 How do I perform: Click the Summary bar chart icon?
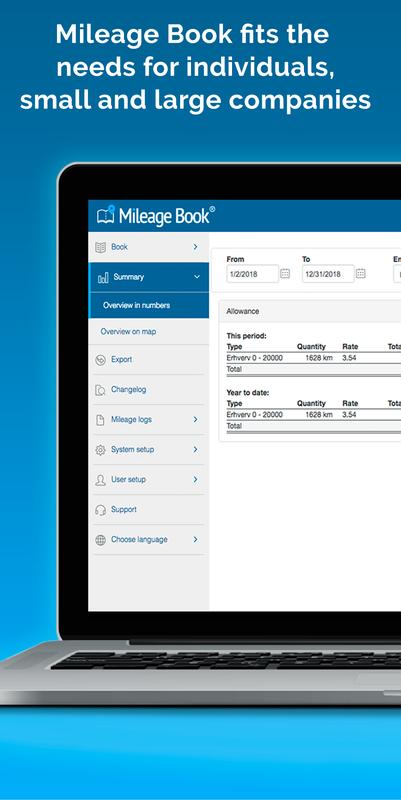pyautogui.click(x=103, y=278)
